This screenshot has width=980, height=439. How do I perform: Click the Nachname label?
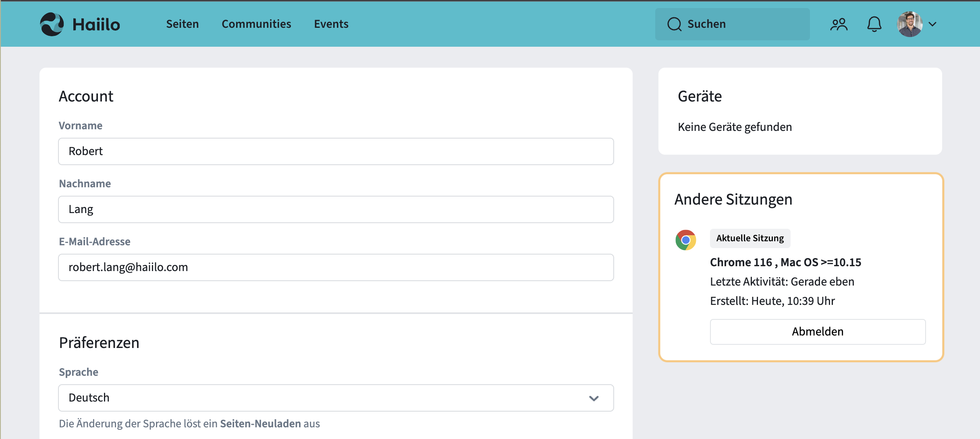[x=85, y=184]
